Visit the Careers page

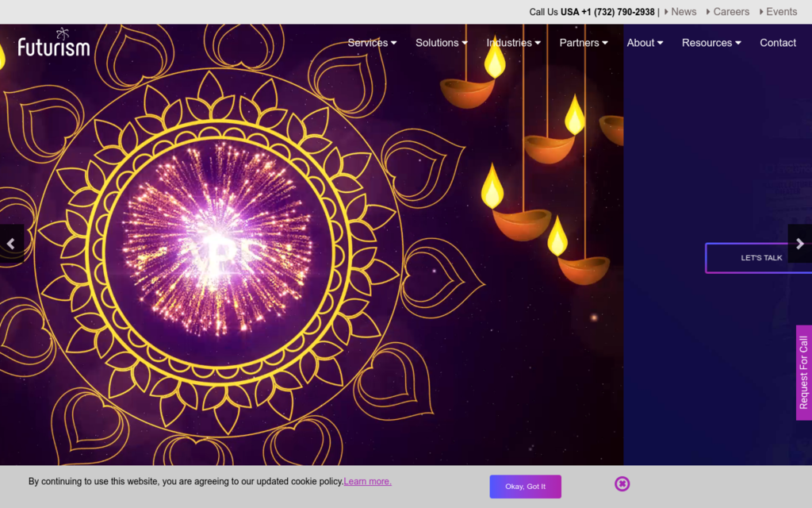(x=730, y=12)
